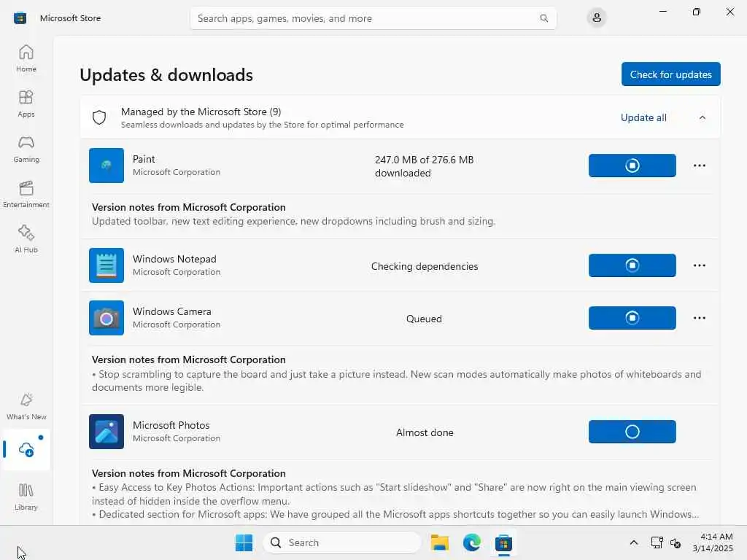This screenshot has width=747, height=560.
Task: Select the Downloads cloud icon in sidebar
Action: tap(26, 449)
